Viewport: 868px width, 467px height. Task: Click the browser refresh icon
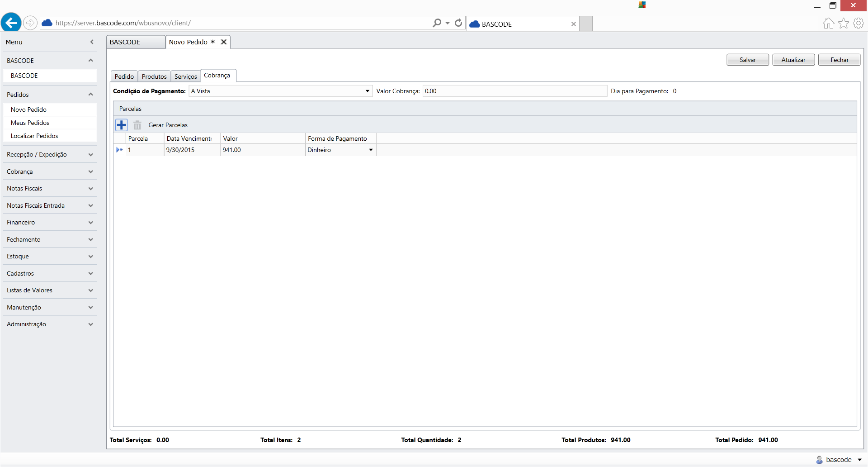click(458, 23)
